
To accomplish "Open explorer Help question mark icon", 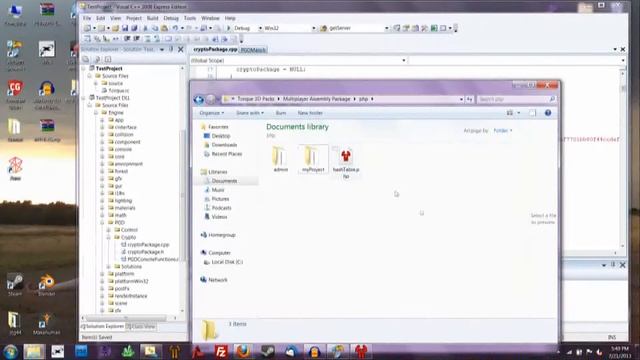I will coord(548,113).
